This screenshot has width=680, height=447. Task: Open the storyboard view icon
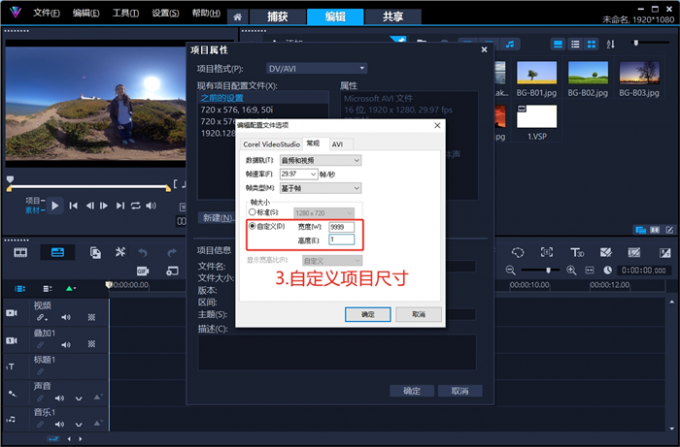coord(20,252)
